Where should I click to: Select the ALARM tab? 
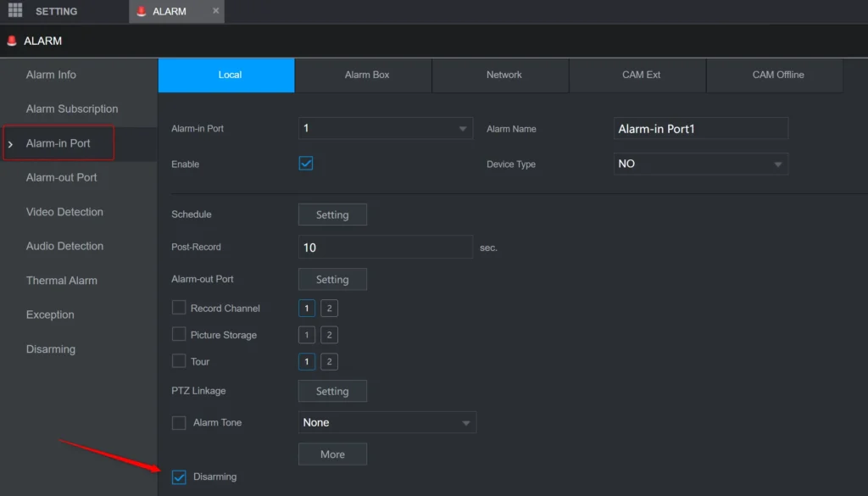click(x=176, y=11)
